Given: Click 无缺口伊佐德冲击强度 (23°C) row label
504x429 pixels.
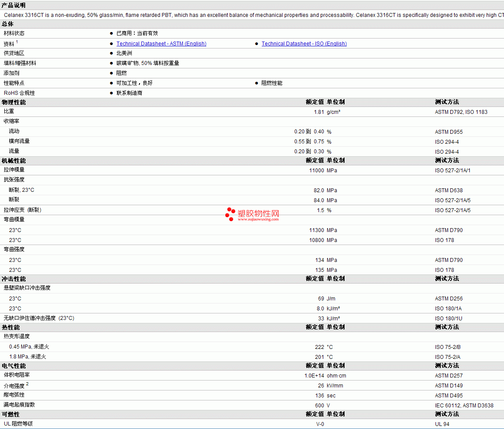Looking at the screenshot, I should tap(39, 318).
